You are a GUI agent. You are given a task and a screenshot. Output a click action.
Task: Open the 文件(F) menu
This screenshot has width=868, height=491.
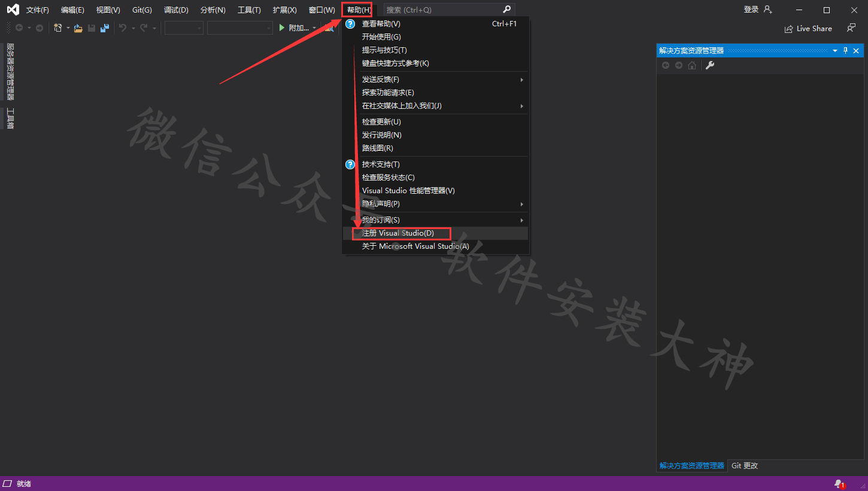click(x=38, y=10)
